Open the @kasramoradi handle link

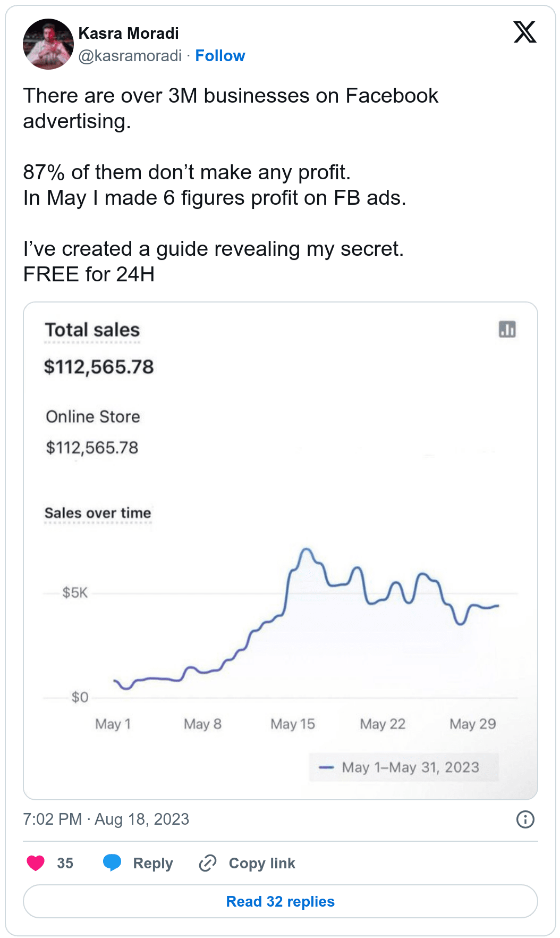tap(130, 56)
